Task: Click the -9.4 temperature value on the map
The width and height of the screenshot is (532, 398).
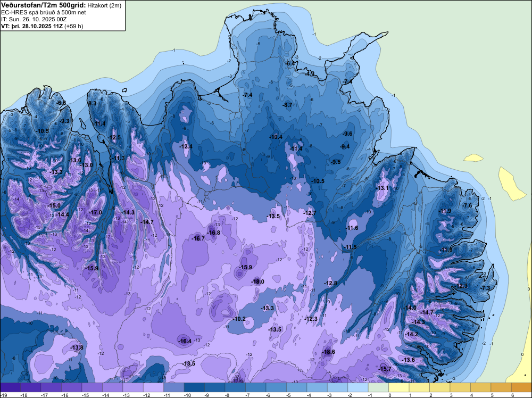Action: (345, 146)
